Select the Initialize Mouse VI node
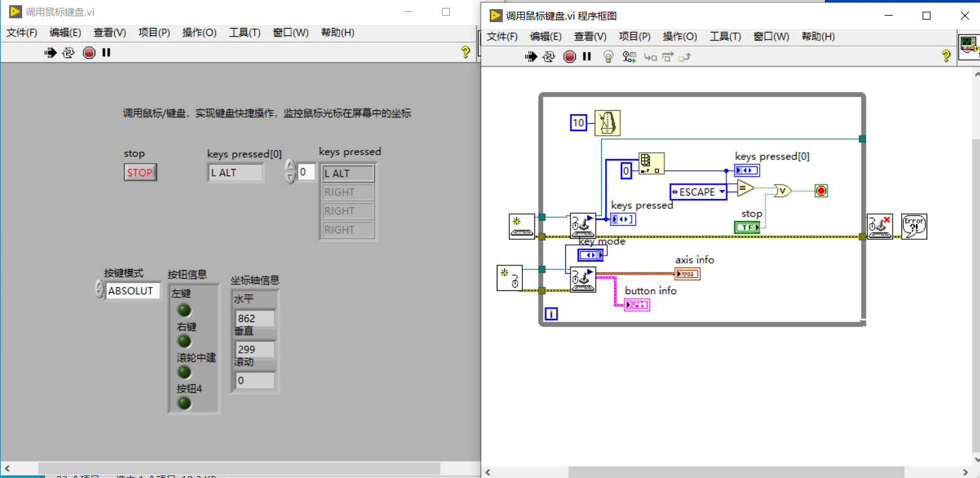Image resolution: width=980 pixels, height=478 pixels. point(509,278)
